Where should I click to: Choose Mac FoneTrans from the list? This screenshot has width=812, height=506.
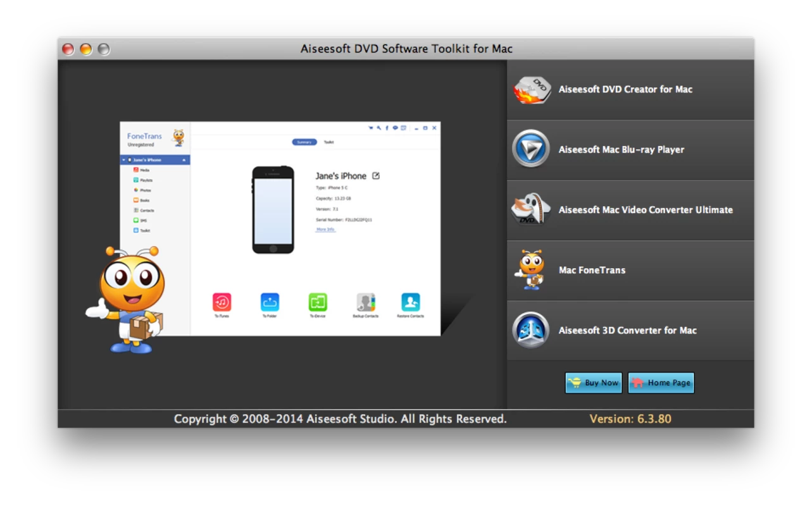click(x=630, y=270)
